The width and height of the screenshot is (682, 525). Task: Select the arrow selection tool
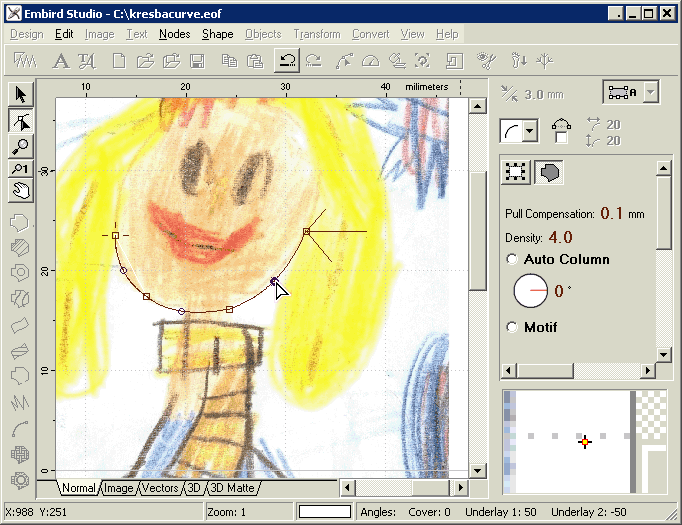tap(20, 95)
